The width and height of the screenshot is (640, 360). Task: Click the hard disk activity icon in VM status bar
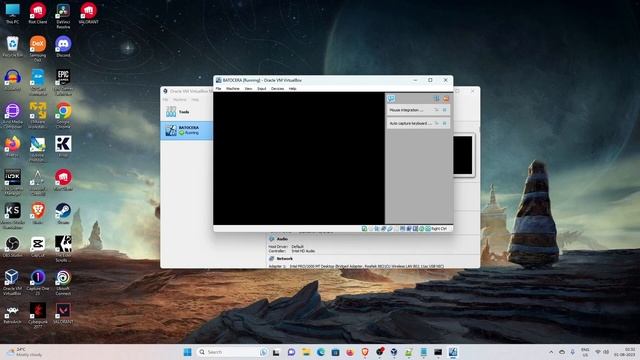coord(364,229)
